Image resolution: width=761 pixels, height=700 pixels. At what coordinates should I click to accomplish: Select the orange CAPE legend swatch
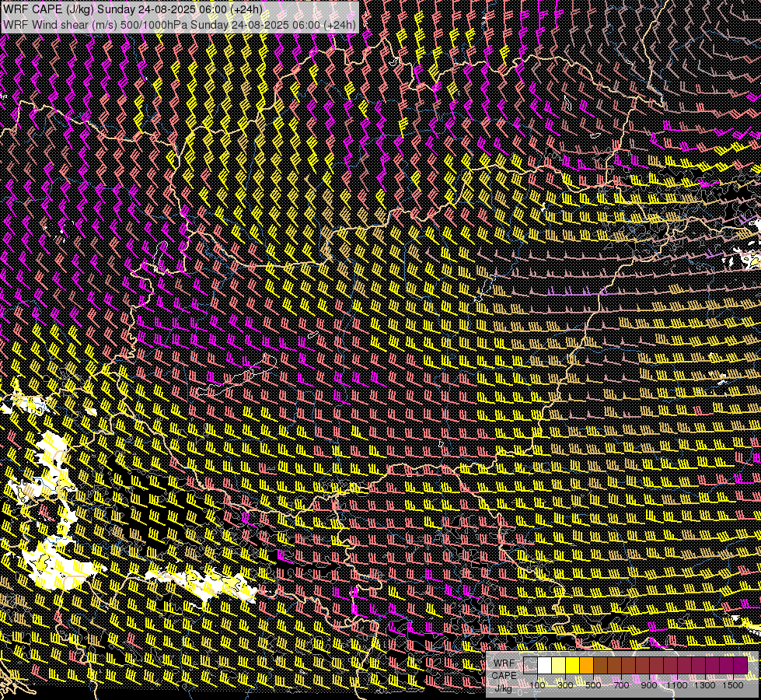tap(586, 666)
